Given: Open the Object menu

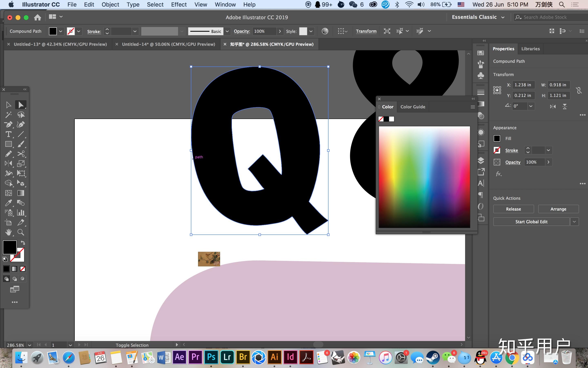Looking at the screenshot, I should click(x=110, y=5).
